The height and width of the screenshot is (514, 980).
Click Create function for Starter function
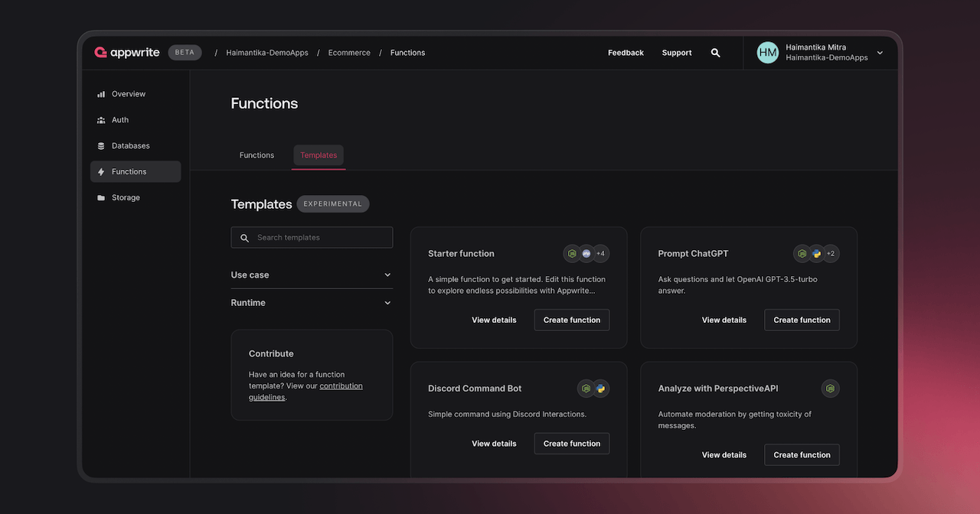[572, 320]
